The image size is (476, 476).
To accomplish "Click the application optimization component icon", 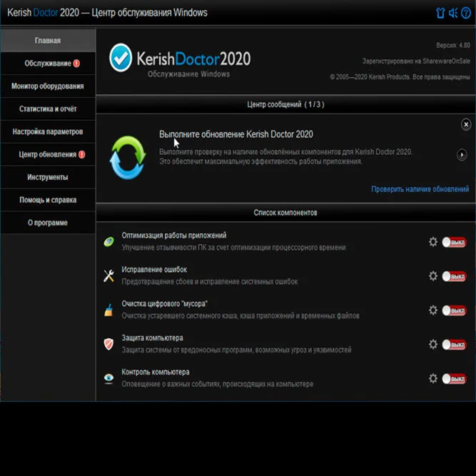I will [108, 242].
